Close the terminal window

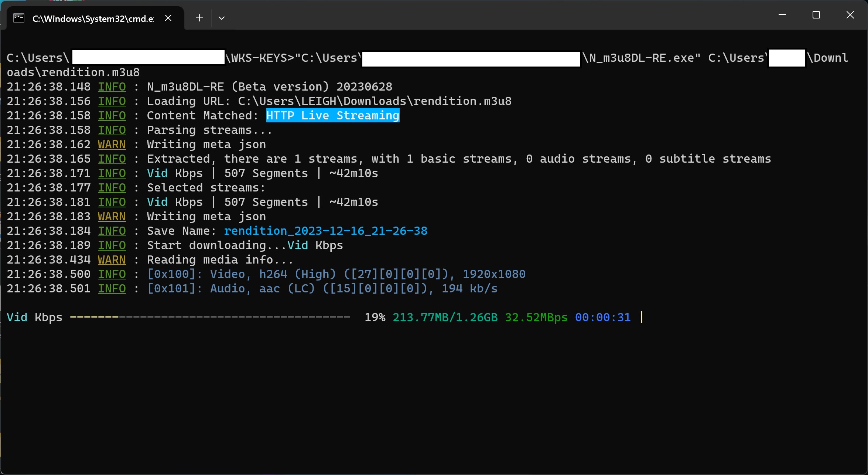pos(850,15)
